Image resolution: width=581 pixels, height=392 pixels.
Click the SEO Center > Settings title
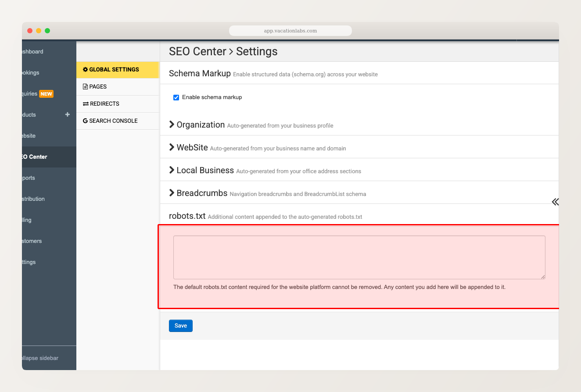tap(223, 52)
